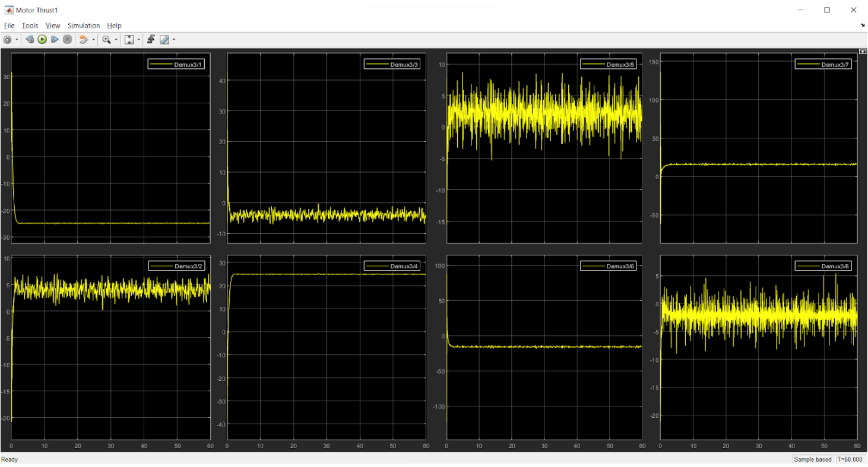Click the Step Forward button
The height and width of the screenshot is (467, 868).
[x=55, y=40]
